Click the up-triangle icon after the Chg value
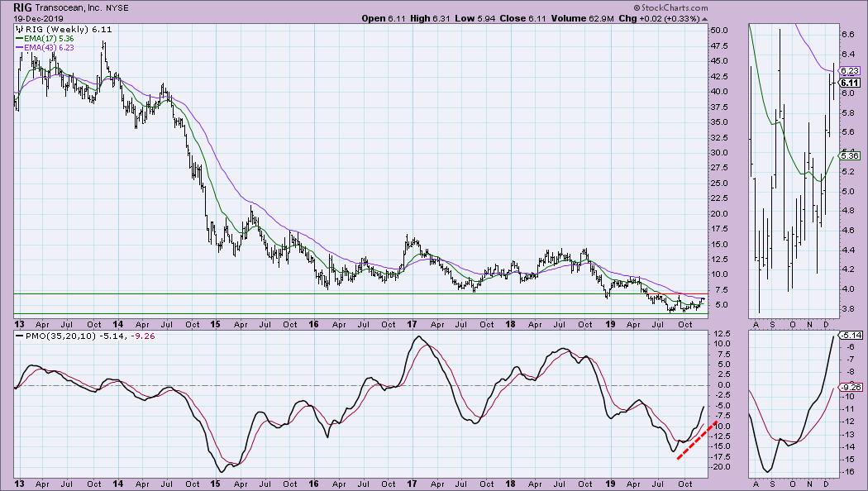Image resolution: width=868 pixels, height=491 pixels. pyautogui.click(x=704, y=19)
